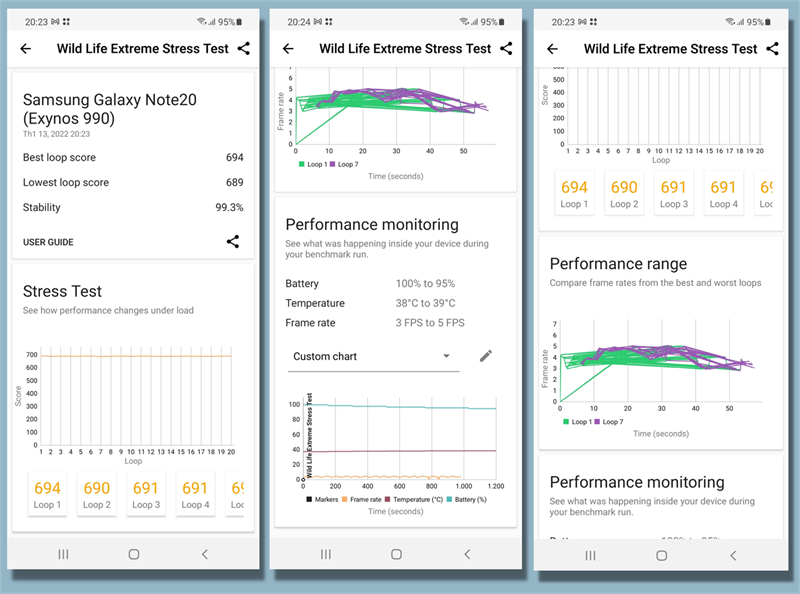Select Loop 1 score card in left phone
The image size is (800, 594).
point(47,494)
